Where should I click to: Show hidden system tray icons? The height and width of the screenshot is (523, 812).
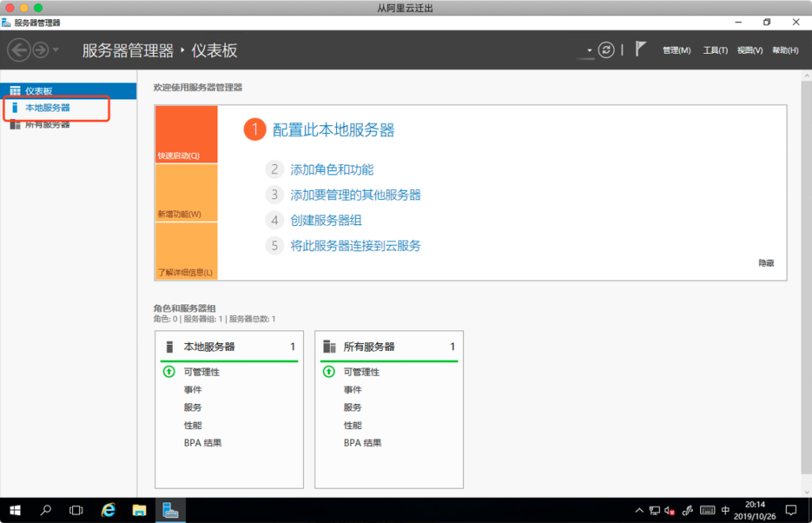coord(639,510)
